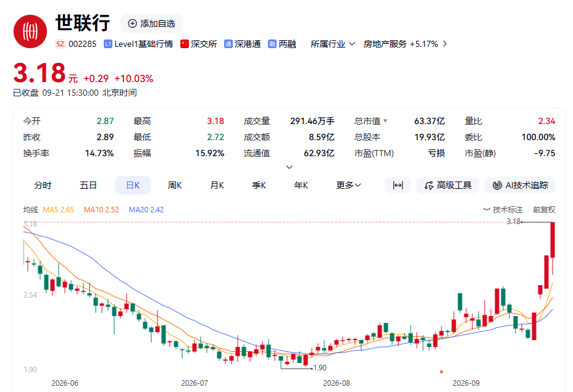Image resolution: width=573 pixels, height=392 pixels.
Task: Click 总市值 value 63.37亿
Action: (429, 121)
